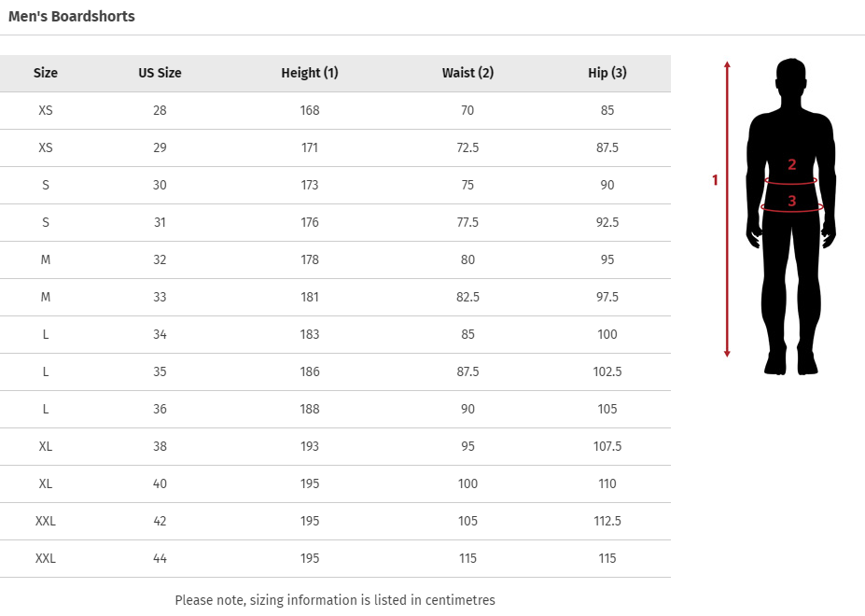Click the Men's Boardshorts title
The image size is (865, 616).
72,17
